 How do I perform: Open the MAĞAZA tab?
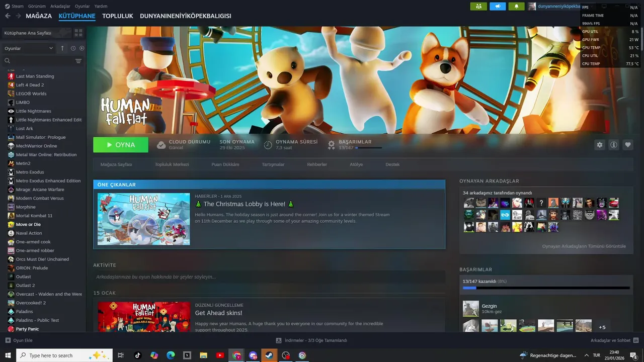[39, 16]
